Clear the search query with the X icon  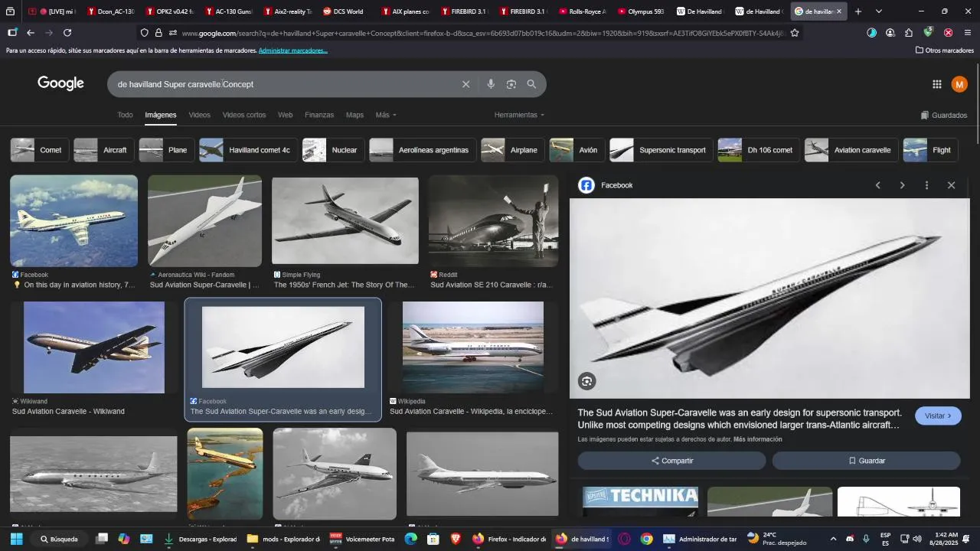(465, 84)
